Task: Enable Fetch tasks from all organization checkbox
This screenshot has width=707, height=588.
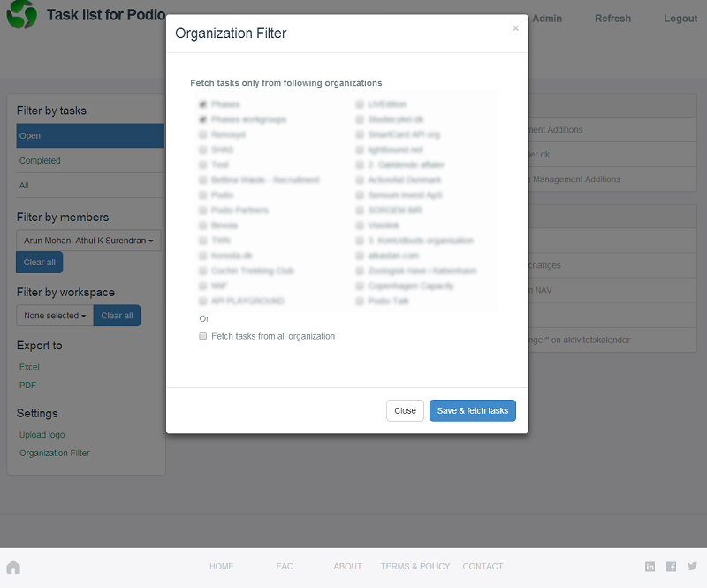Action: click(x=203, y=336)
